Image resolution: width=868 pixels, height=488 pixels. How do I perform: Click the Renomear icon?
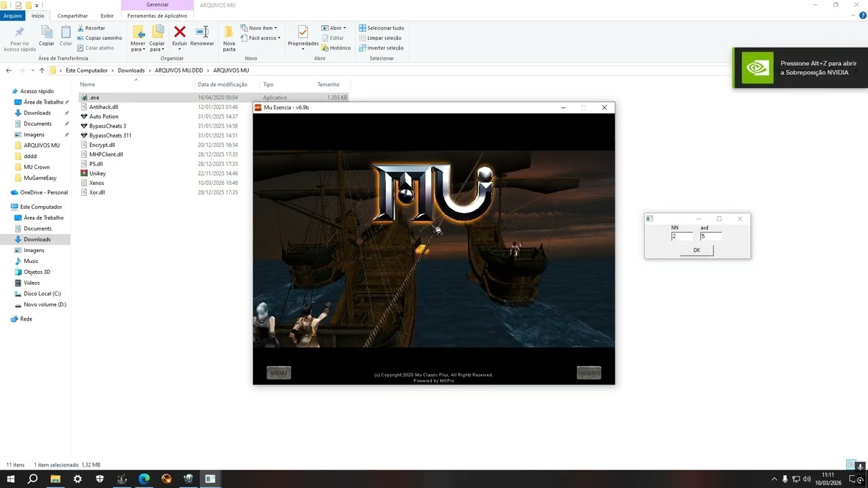[x=202, y=32]
